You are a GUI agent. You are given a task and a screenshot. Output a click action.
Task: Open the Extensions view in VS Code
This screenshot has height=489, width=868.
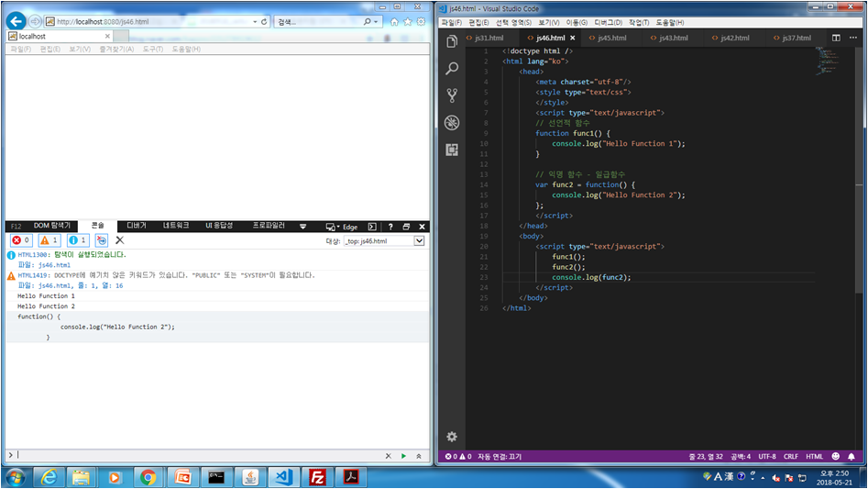[452, 150]
